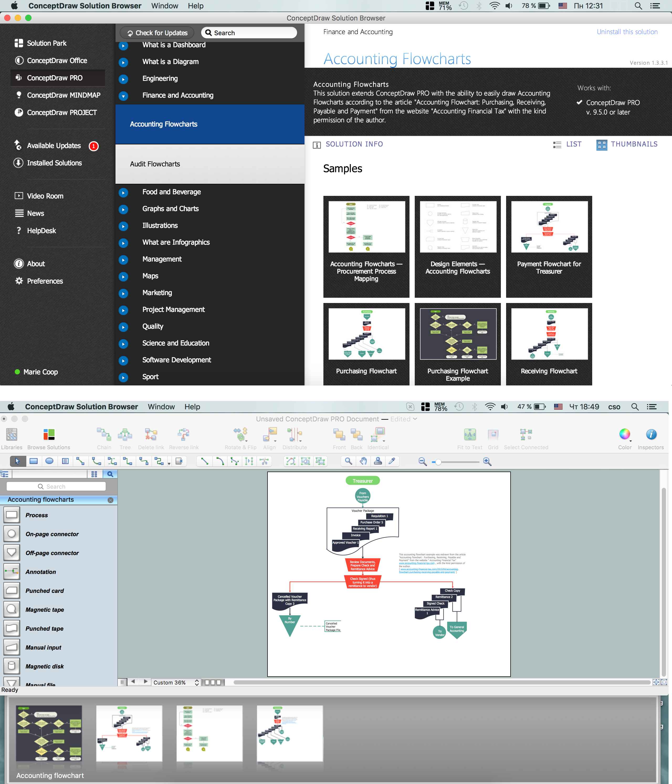672x784 pixels.
Task: Select the straight line draw tool
Action: click(205, 461)
